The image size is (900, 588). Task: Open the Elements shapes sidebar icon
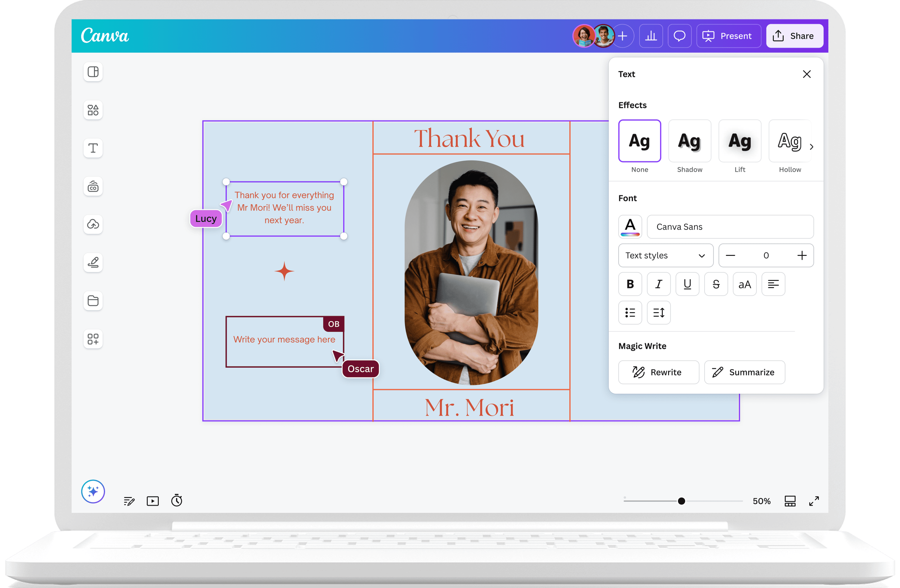[x=93, y=110]
